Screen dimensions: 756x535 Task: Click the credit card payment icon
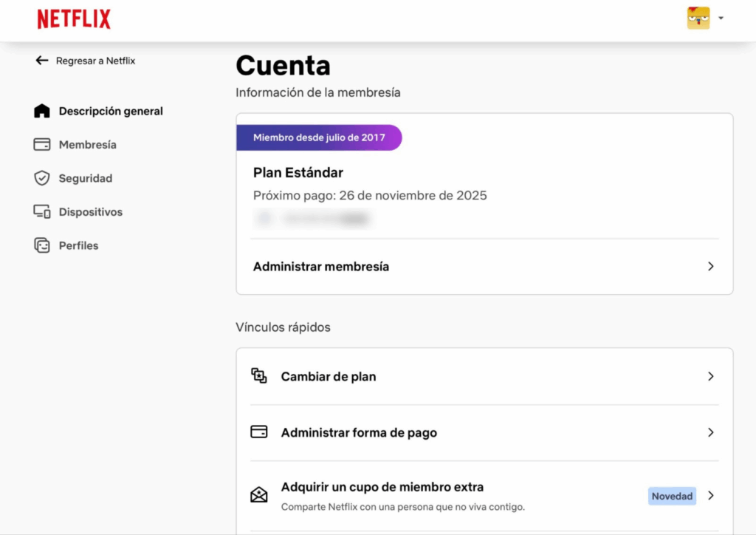(259, 432)
